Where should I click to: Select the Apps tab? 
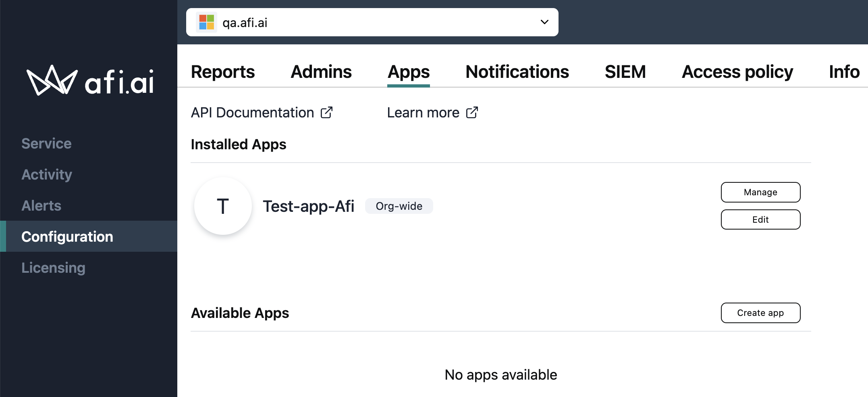(x=409, y=72)
